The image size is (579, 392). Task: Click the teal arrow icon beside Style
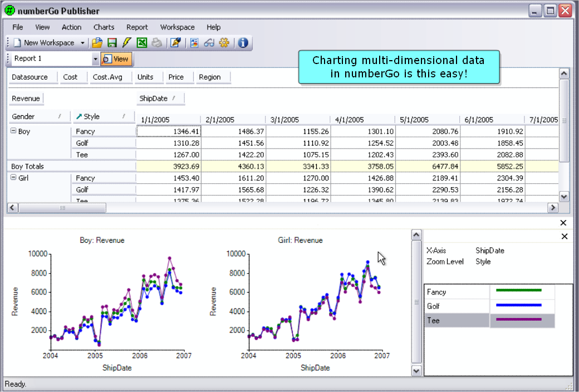pos(78,116)
